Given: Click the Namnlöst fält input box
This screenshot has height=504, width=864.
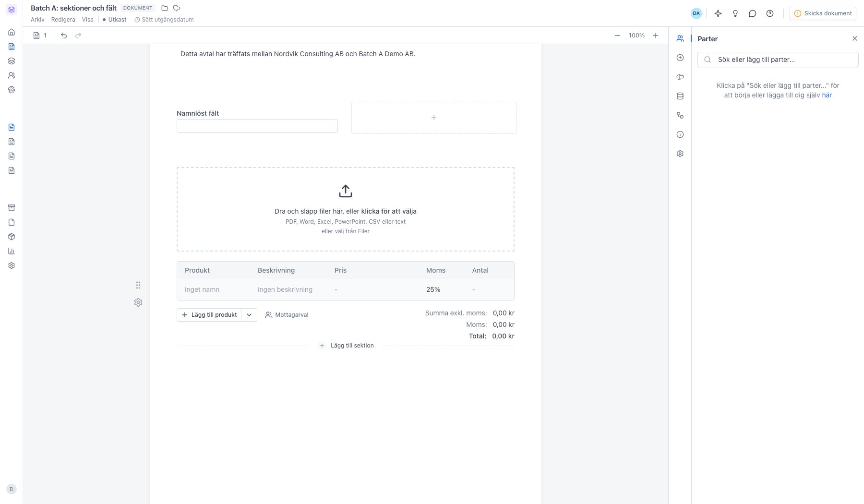Looking at the screenshot, I should (257, 126).
